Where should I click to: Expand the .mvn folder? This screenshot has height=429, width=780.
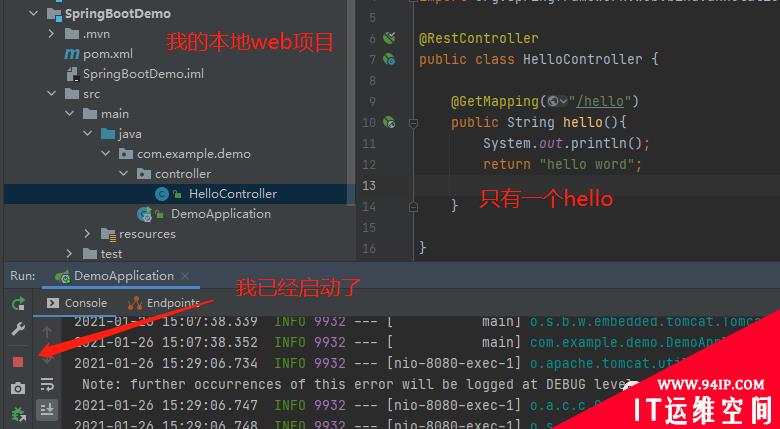[x=52, y=34]
